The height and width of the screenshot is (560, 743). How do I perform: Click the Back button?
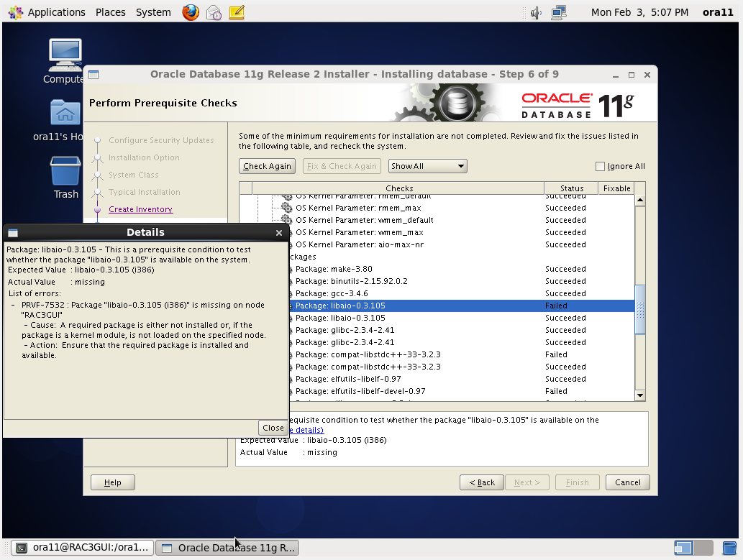pos(481,482)
